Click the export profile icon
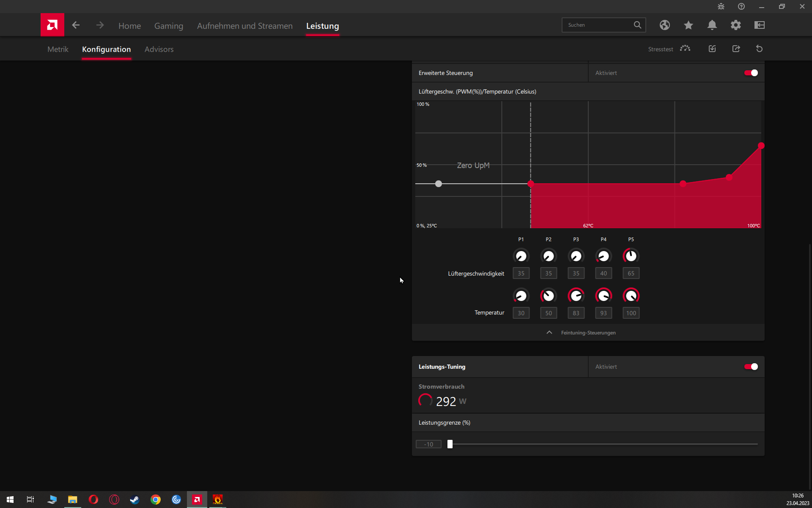 tap(736, 49)
